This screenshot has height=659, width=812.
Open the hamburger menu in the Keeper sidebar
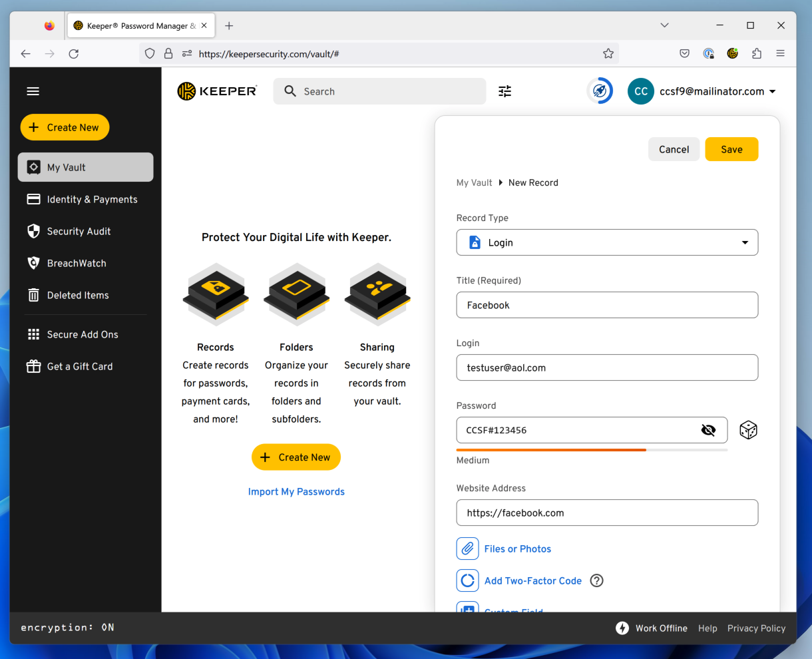[33, 91]
